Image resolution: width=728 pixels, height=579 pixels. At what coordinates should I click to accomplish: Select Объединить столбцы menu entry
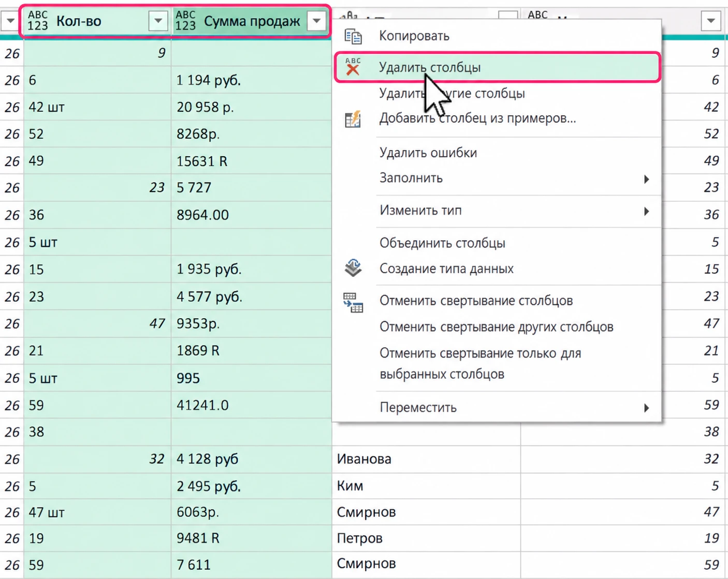(x=442, y=243)
